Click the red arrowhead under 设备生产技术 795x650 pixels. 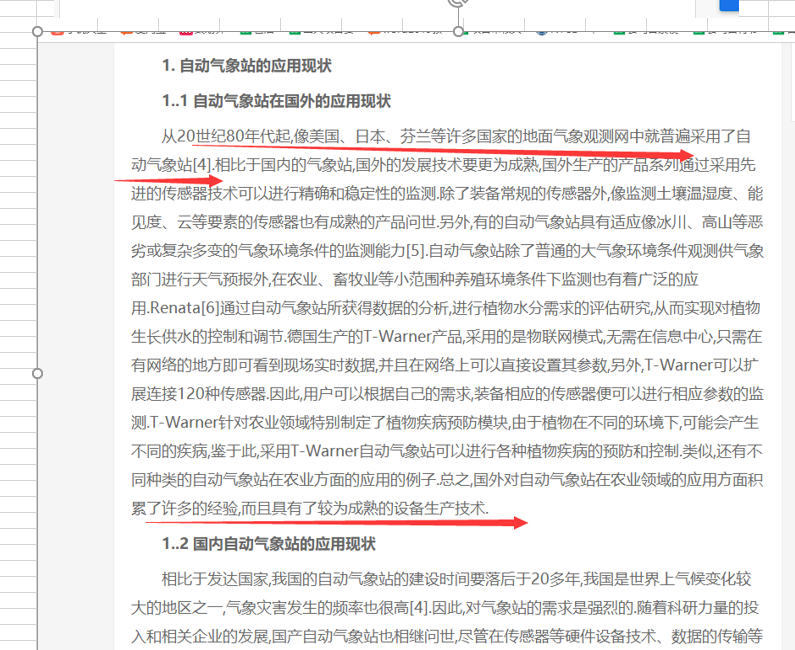(516, 522)
